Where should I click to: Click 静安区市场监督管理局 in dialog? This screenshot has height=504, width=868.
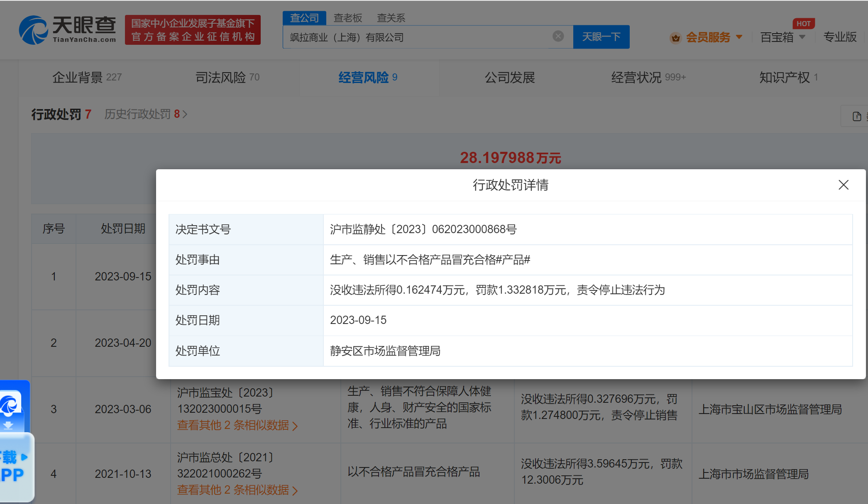click(x=385, y=351)
